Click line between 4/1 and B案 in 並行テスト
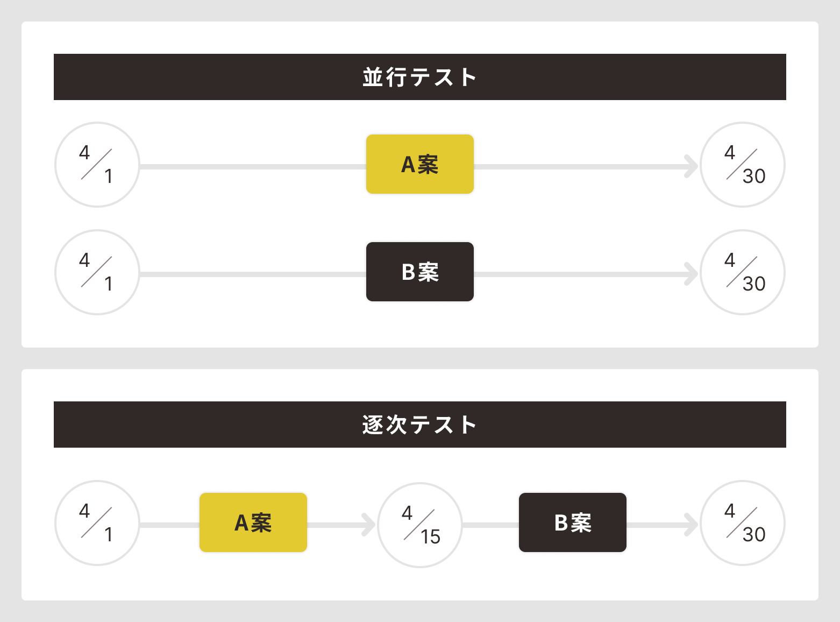840x622 pixels. [x=253, y=274]
